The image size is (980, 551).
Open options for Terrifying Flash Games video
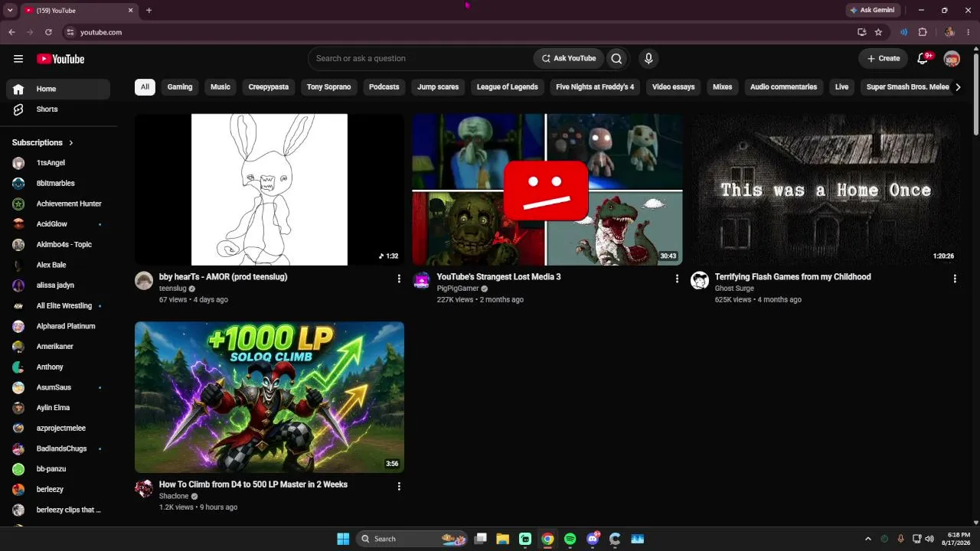point(955,279)
